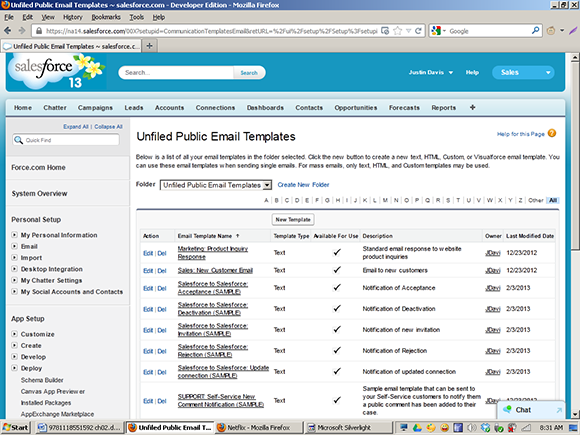
Task: Click the Help for this Page question icon
Action: (552, 133)
